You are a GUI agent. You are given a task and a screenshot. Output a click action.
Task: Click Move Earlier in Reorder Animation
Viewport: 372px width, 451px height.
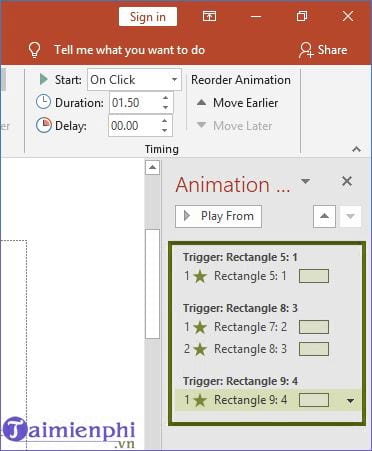237,103
